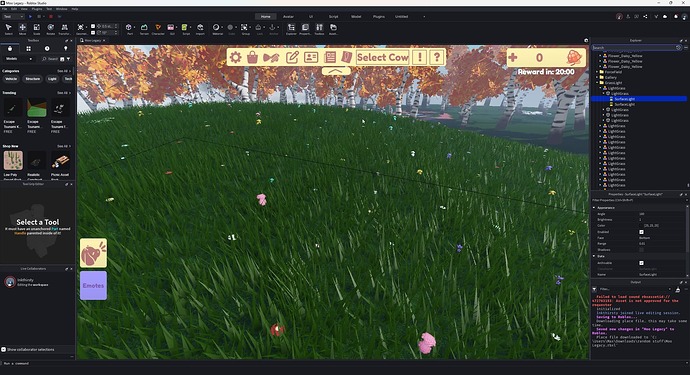690x375 pixels.
Task: Collapse the GrassLight folder in Explorer
Action: click(597, 83)
